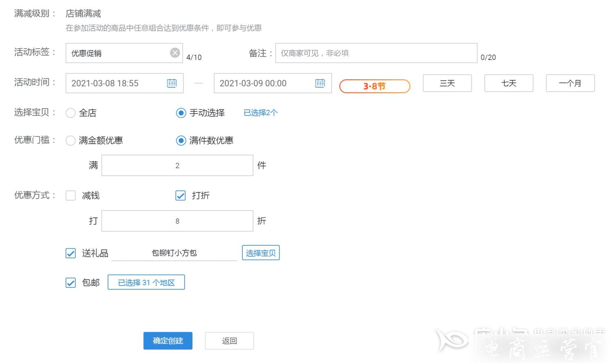The height and width of the screenshot is (364, 611).
Task: Open the 已选择2个 selected items link
Action: [x=260, y=113]
